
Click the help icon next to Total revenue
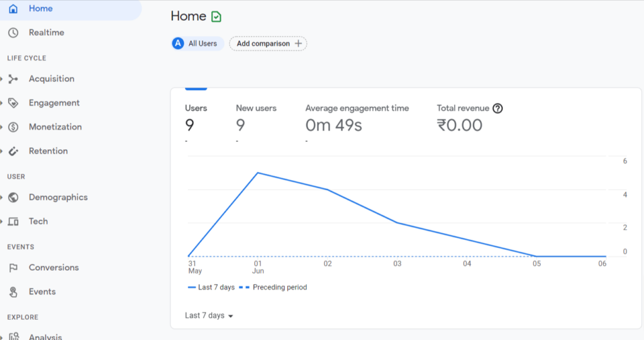(x=497, y=108)
